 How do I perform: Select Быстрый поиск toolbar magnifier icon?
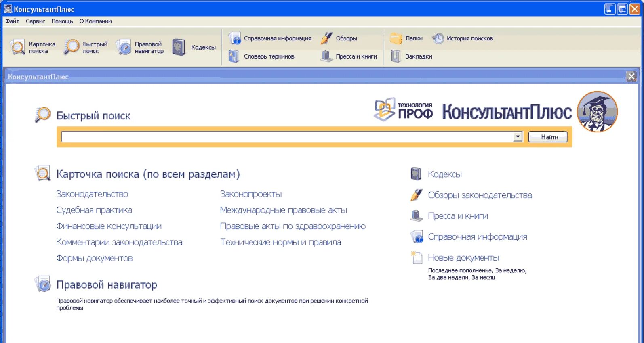72,47
